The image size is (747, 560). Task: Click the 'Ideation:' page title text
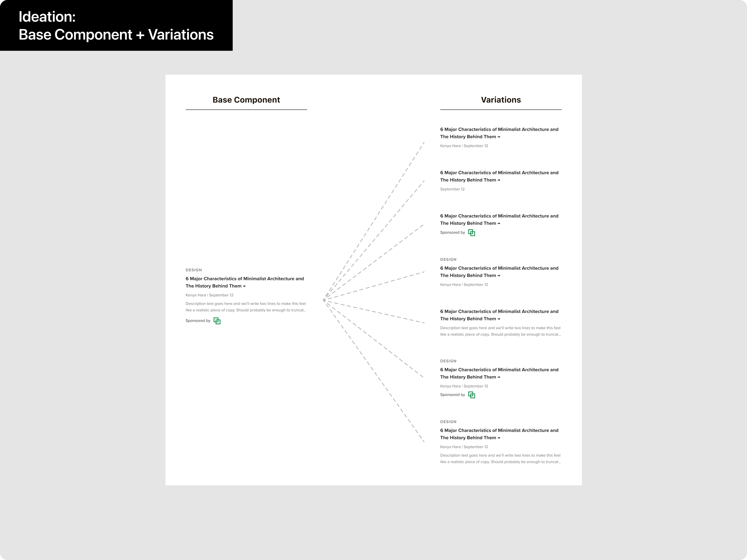pyautogui.click(x=47, y=17)
